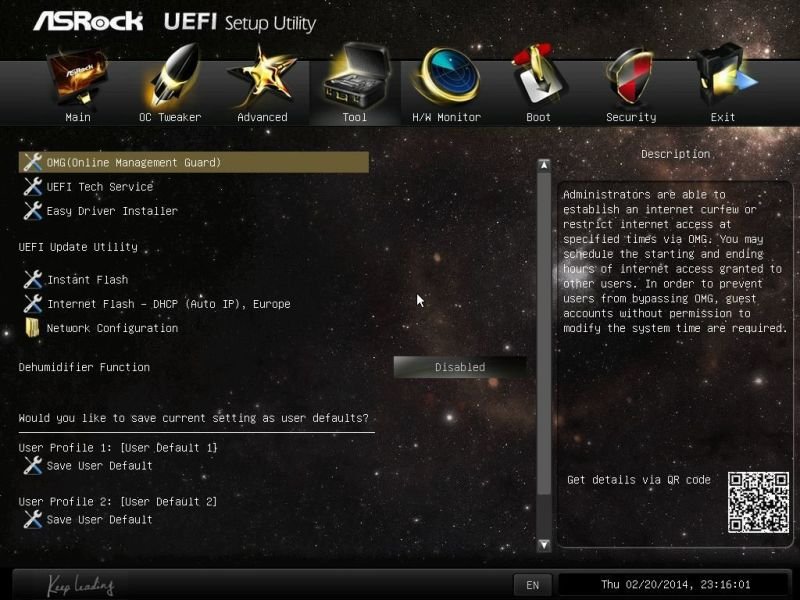Switch to the Boot tab label

click(x=538, y=117)
